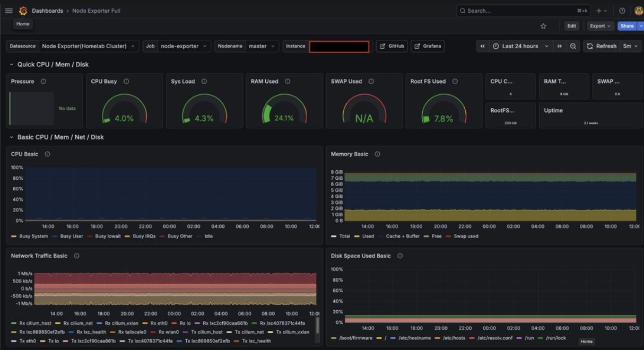Open the 5m refresh interval dropdown
644x350 pixels.
[631, 46]
